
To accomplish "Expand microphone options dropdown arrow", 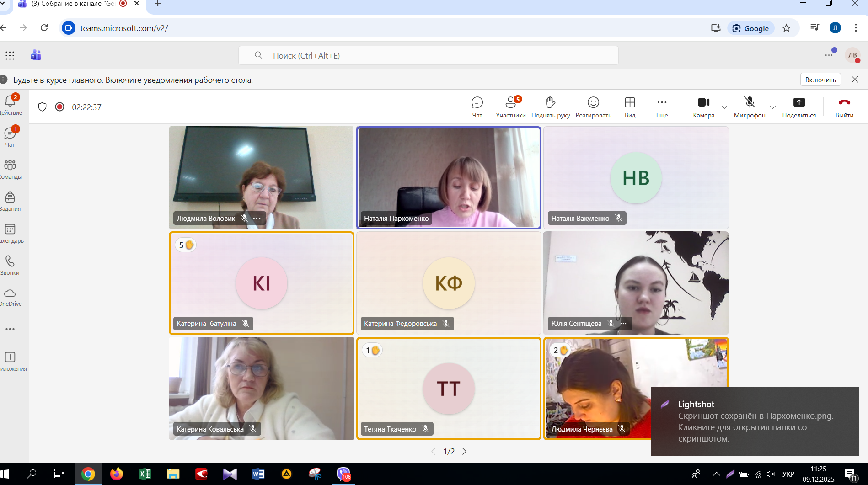I will click(773, 107).
